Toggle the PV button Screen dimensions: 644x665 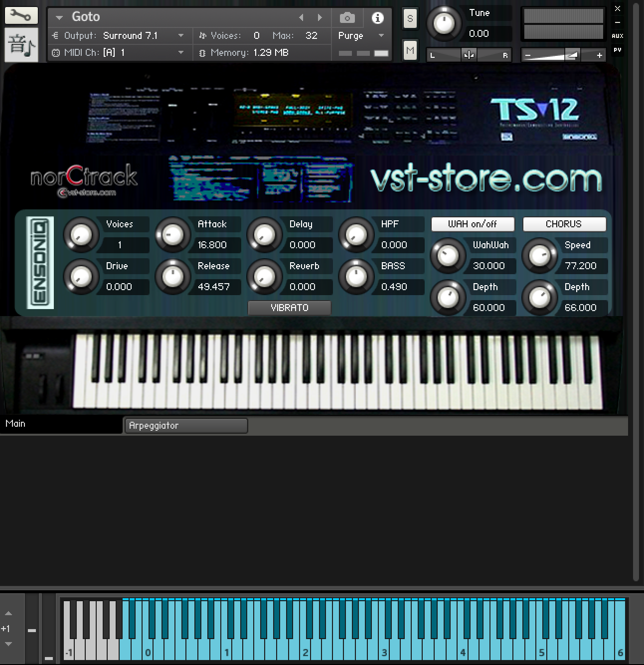pos(618,50)
